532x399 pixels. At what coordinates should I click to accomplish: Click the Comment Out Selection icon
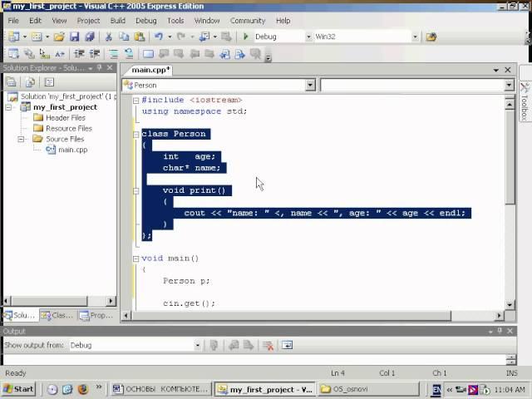114,53
